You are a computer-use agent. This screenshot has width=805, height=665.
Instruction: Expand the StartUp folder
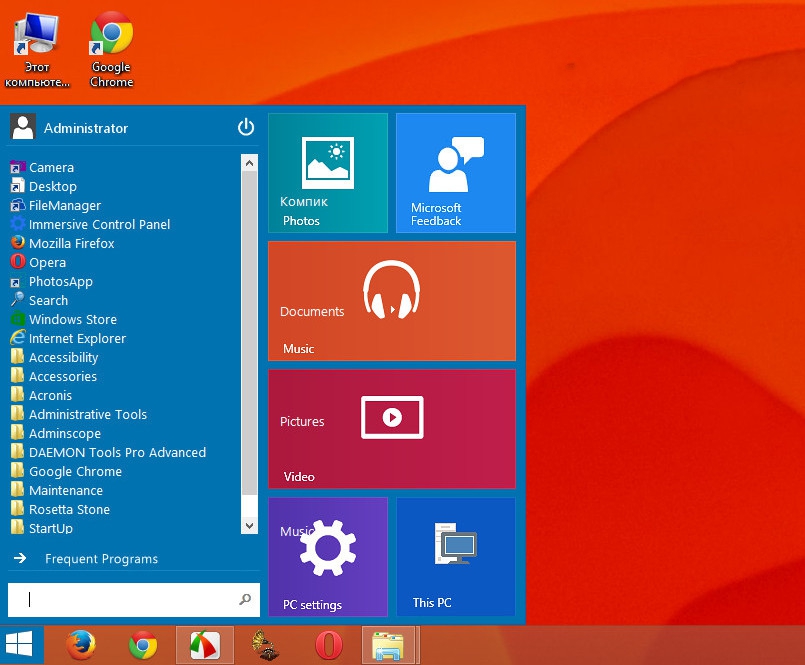[x=42, y=528]
